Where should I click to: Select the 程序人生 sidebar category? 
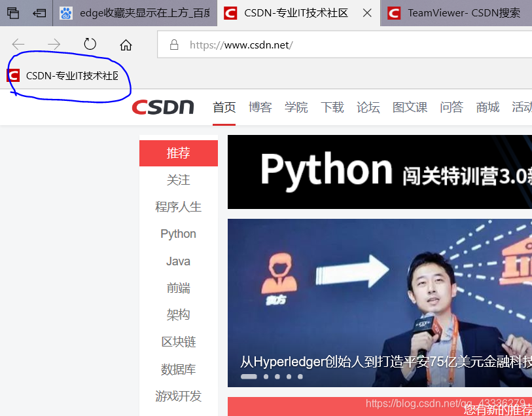pyautogui.click(x=179, y=207)
